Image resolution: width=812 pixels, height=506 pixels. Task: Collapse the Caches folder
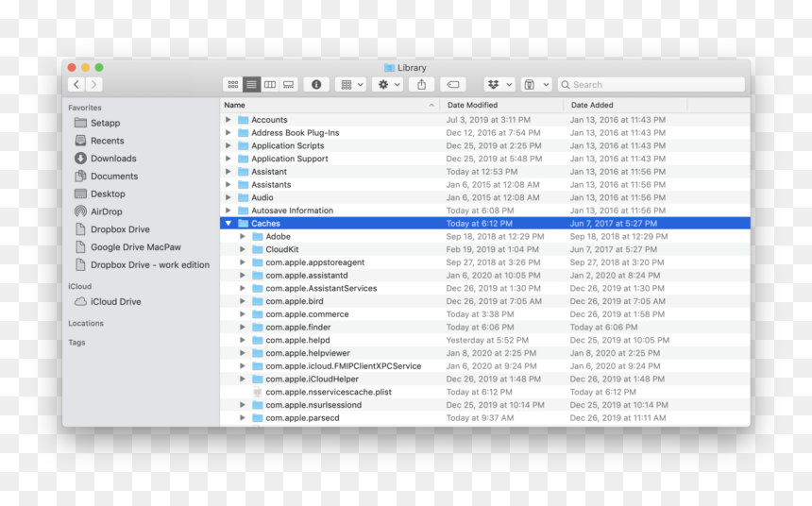(x=228, y=223)
